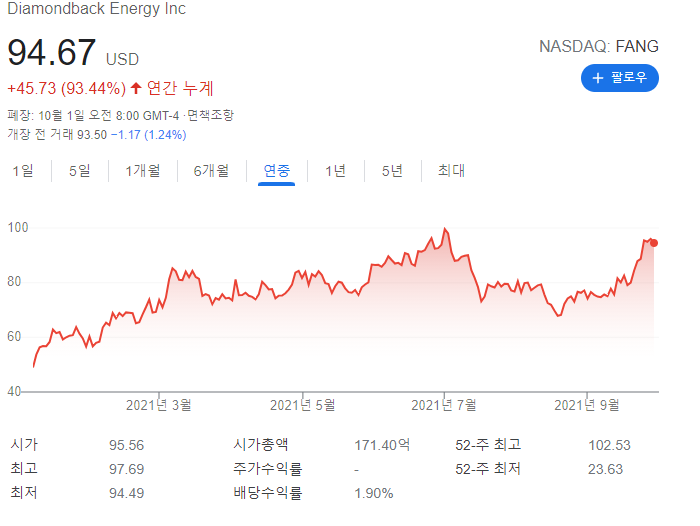Select the 최대 maximum range tab

(x=451, y=171)
